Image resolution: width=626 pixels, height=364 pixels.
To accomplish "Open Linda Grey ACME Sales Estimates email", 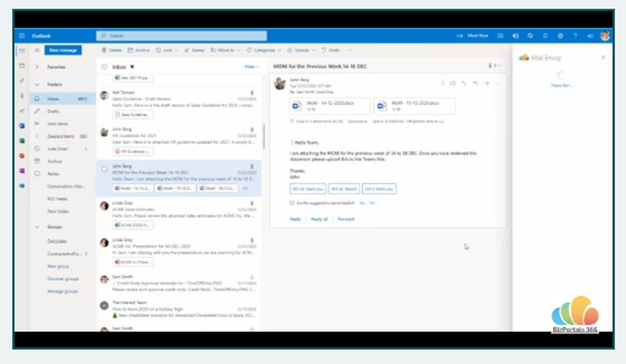I will pyautogui.click(x=179, y=215).
